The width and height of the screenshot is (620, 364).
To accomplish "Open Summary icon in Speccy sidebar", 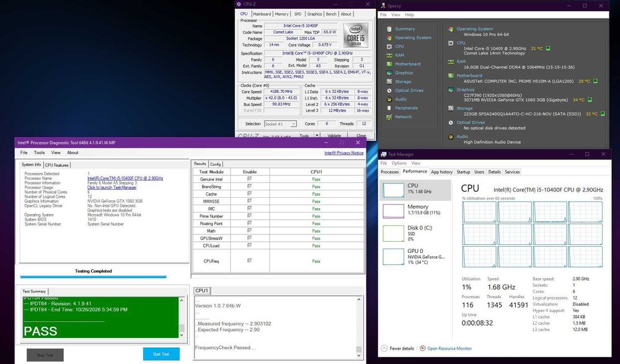I will click(389, 29).
